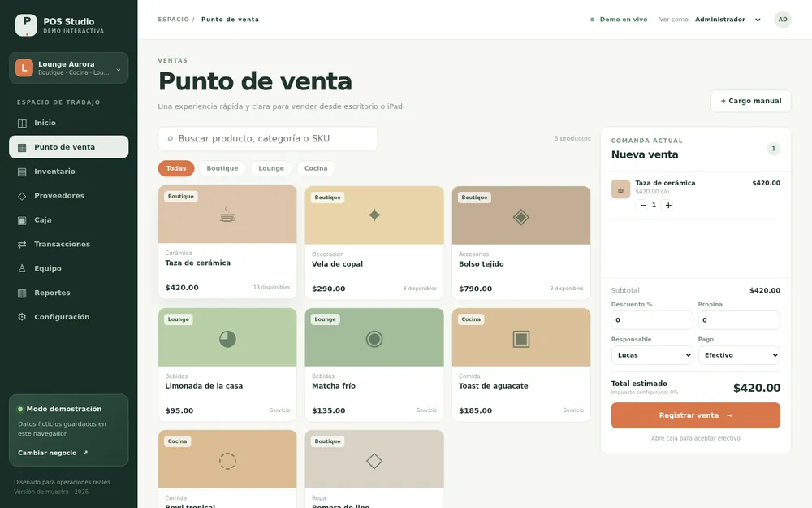
Task: Click the Descuento % input field
Action: pyautogui.click(x=652, y=320)
